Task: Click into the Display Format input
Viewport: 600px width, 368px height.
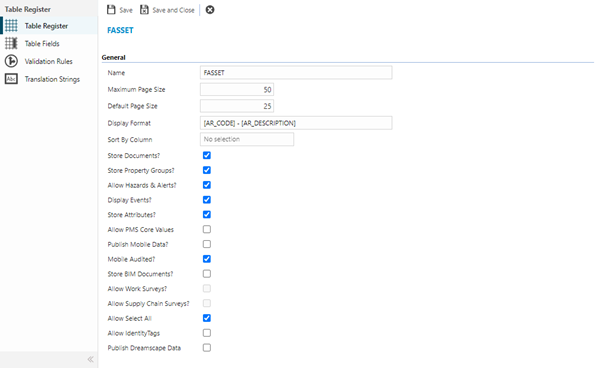Action: point(296,123)
